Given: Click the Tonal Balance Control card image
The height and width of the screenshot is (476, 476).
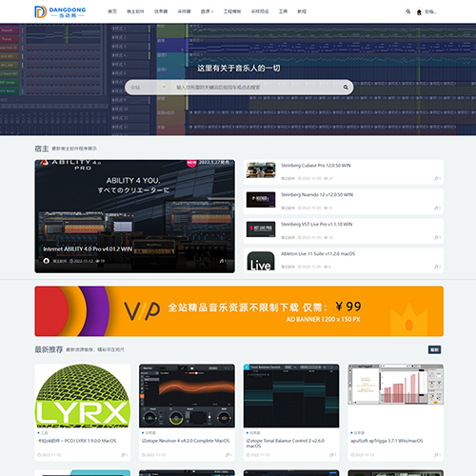Looking at the screenshot, I should (x=291, y=396).
